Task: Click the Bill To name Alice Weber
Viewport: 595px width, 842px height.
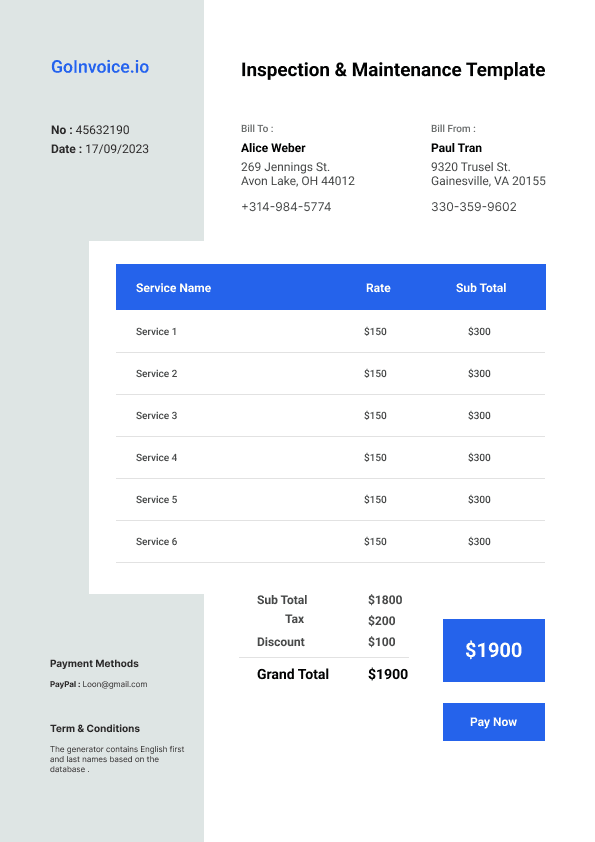Action: (273, 148)
